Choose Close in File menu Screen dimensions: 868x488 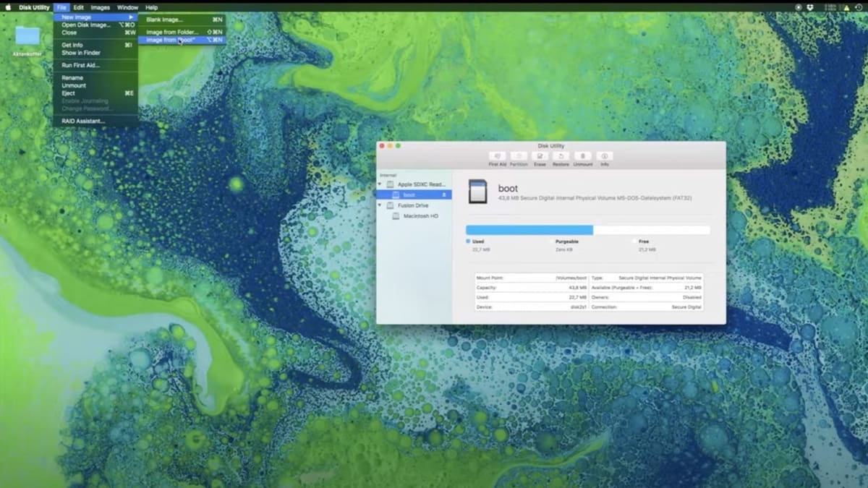pyautogui.click(x=95, y=33)
